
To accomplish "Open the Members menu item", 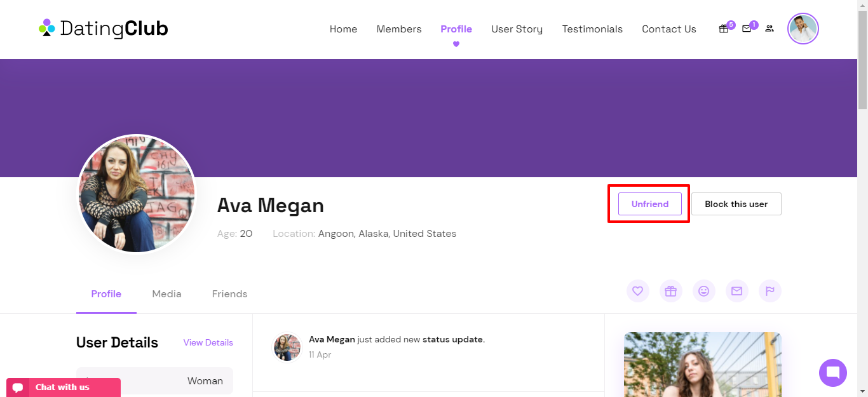I will tap(399, 29).
